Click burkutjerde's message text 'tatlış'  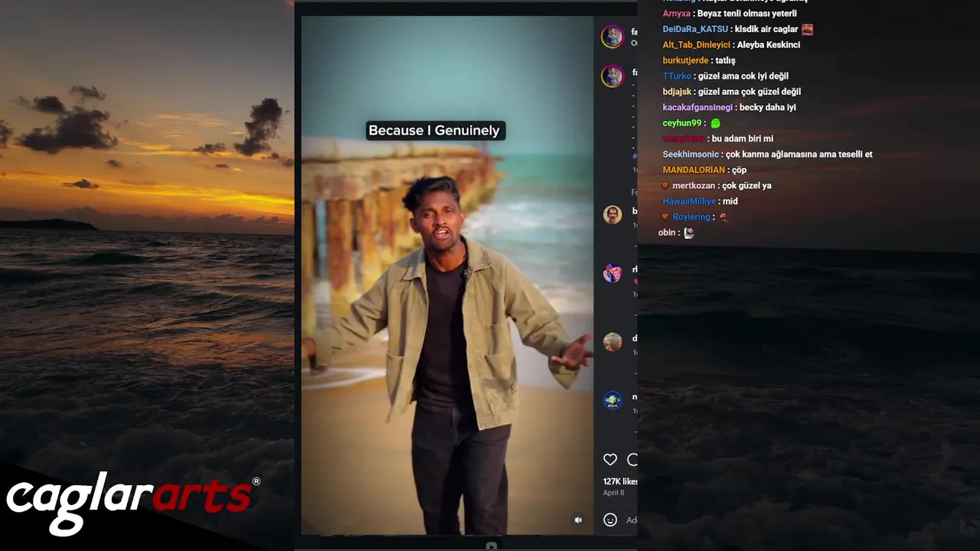pos(725,60)
